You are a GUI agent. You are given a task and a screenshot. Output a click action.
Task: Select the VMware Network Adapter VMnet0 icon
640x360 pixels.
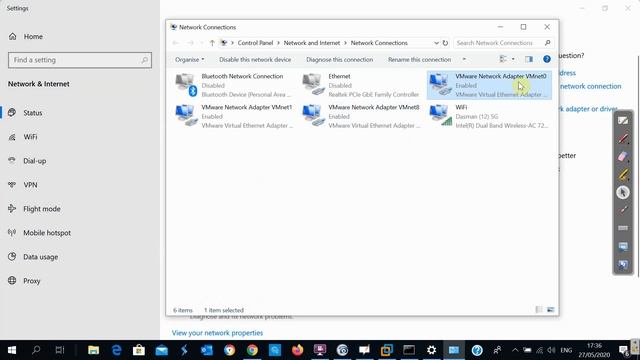[440, 84]
